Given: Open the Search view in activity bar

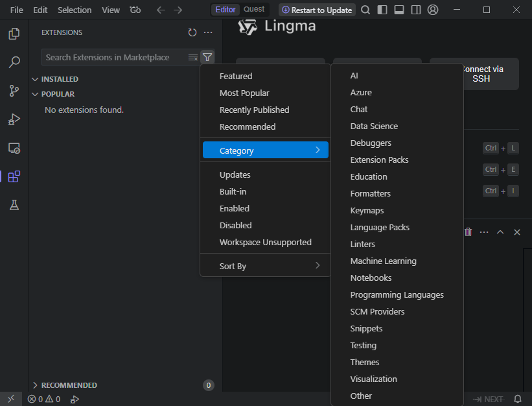Looking at the screenshot, I should point(14,62).
